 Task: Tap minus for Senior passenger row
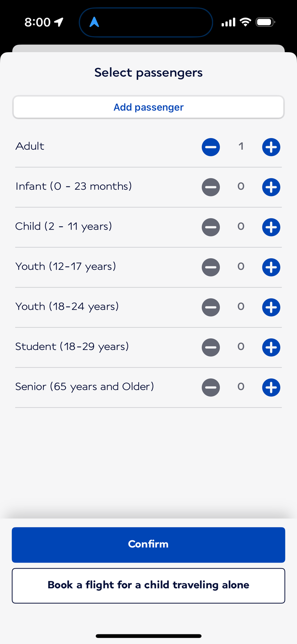coord(211,387)
